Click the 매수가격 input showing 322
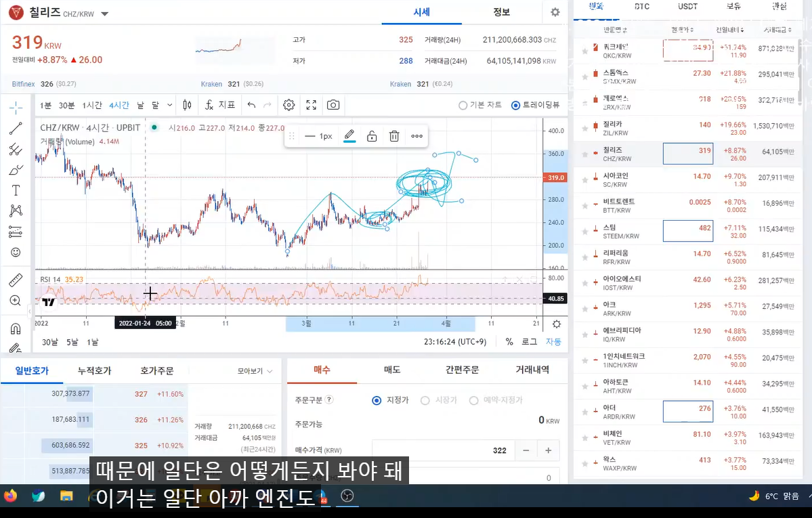The width and height of the screenshot is (812, 518). click(444, 450)
